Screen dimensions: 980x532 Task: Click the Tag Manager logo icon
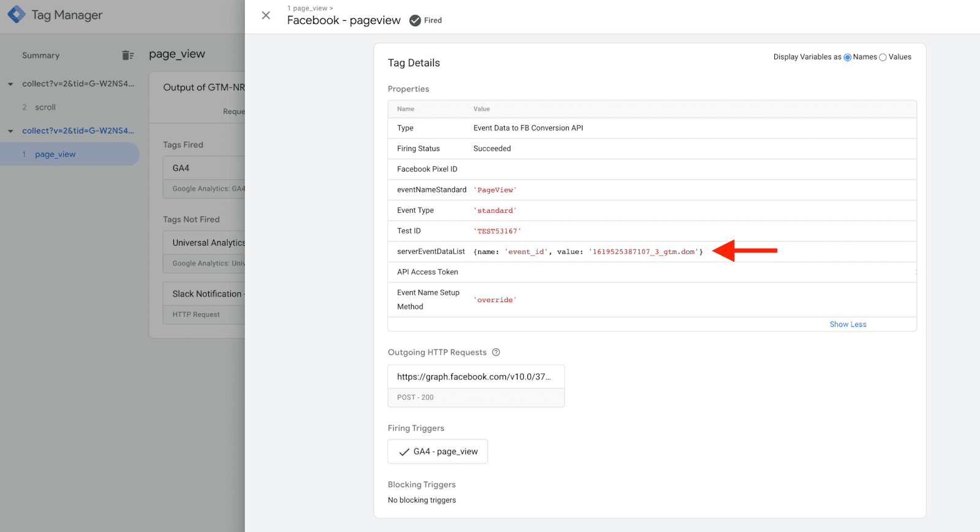(x=17, y=15)
